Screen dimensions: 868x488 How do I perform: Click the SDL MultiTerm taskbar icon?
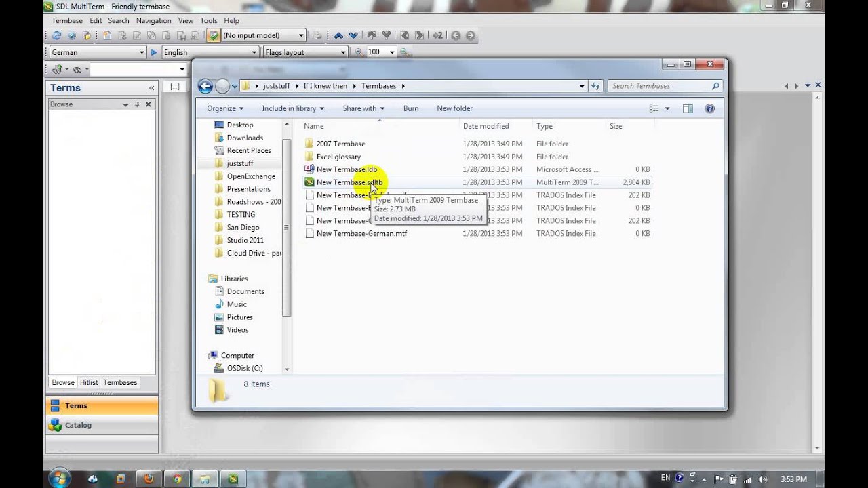point(233,479)
